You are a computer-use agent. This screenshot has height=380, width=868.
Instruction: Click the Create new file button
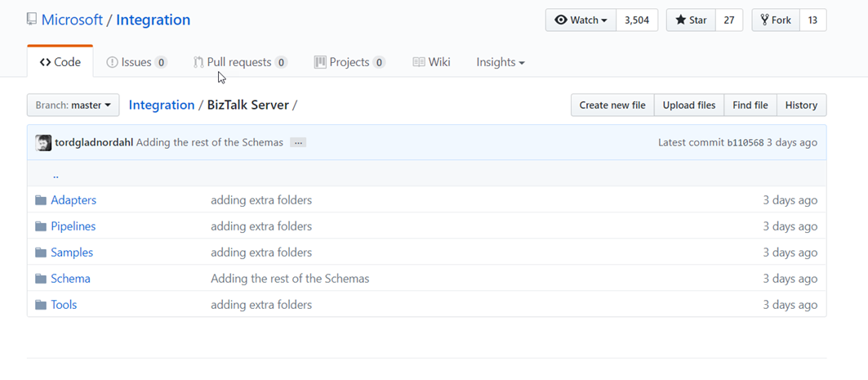[x=612, y=105]
